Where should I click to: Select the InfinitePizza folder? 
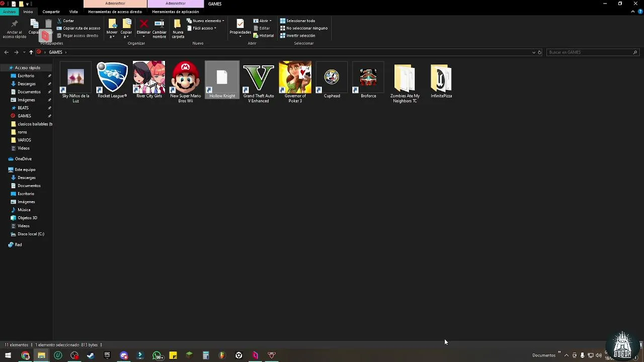[441, 80]
